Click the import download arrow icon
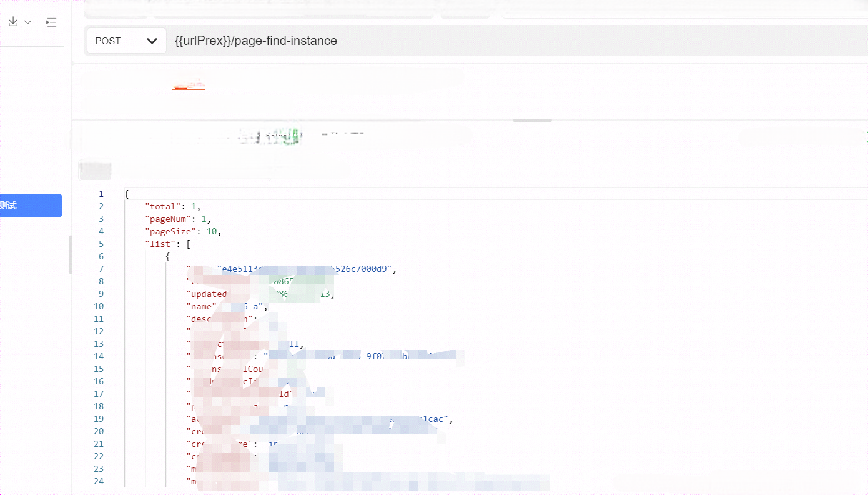Viewport: 868px width, 495px height. pos(13,22)
